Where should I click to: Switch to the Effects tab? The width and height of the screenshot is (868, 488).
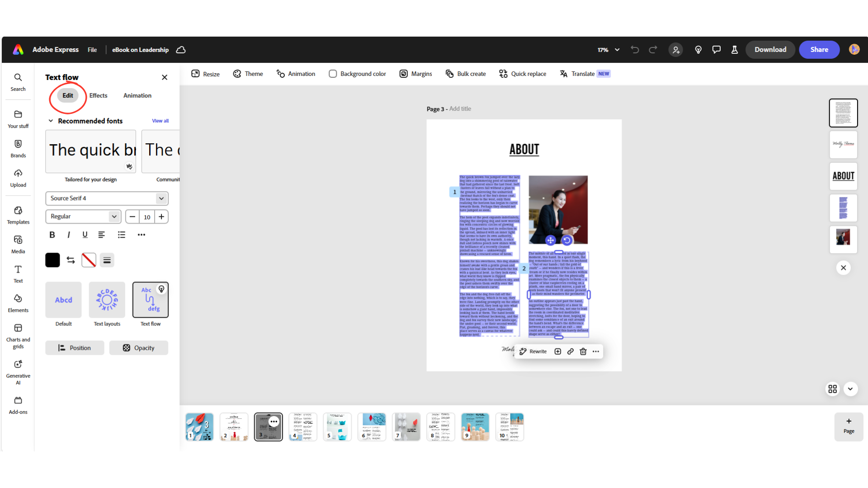click(x=98, y=95)
